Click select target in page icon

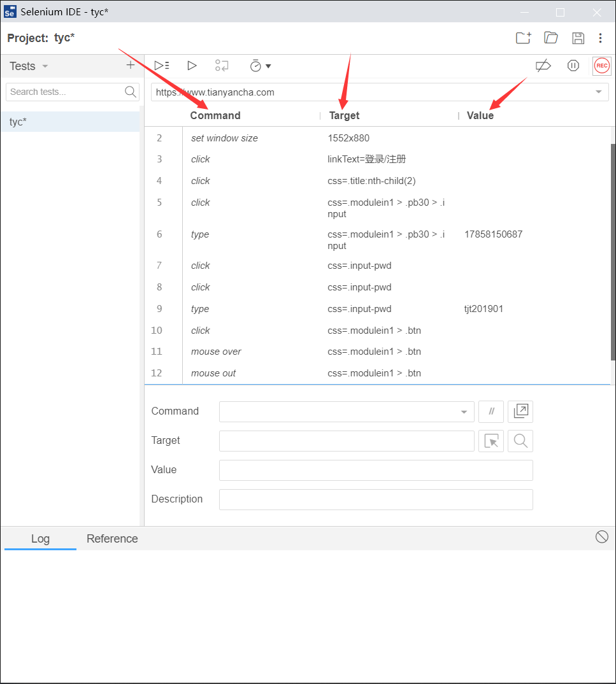[491, 441]
